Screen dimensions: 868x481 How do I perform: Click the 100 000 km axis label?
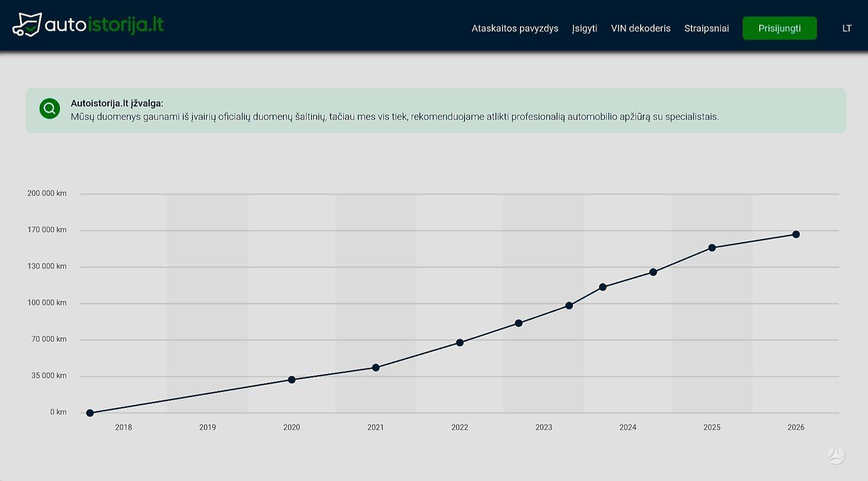pos(47,303)
